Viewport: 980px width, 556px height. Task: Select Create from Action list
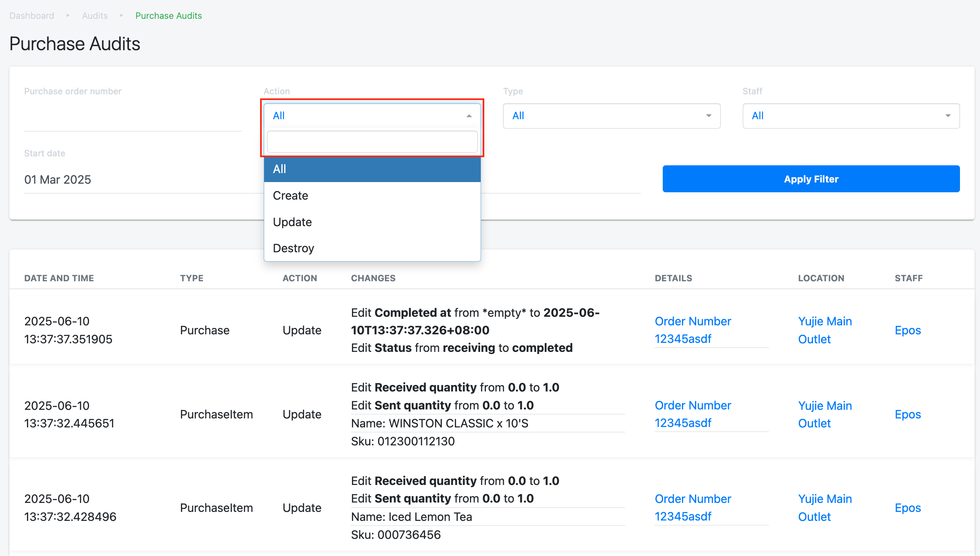point(290,196)
